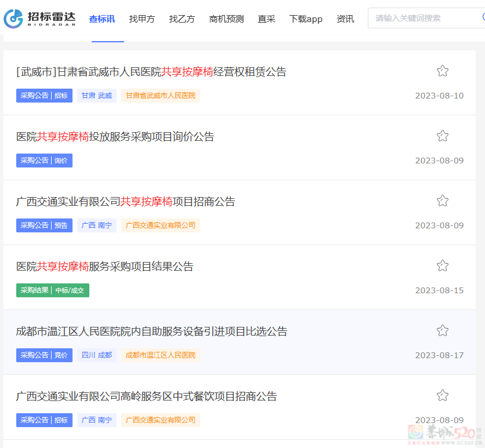The image size is (485, 448).
Task: Select 广西 南宁 tag on 高岭服务区 listing
Action: coord(97,420)
